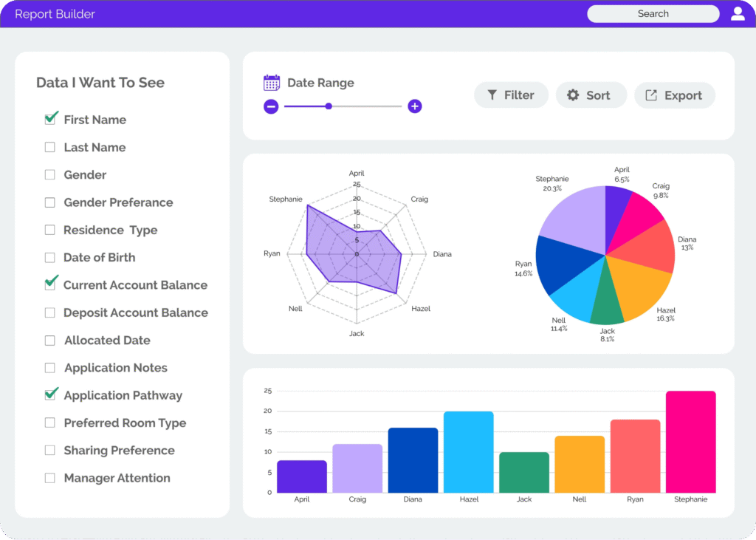Click the Hazel bar in bar chart
Image resolution: width=756 pixels, height=540 pixels.
pyautogui.click(x=468, y=452)
